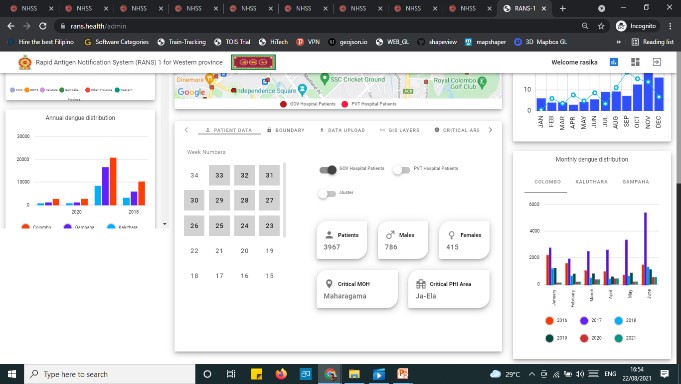681x384 pixels.
Task: Turn on the cluster toggle
Action: 327,194
